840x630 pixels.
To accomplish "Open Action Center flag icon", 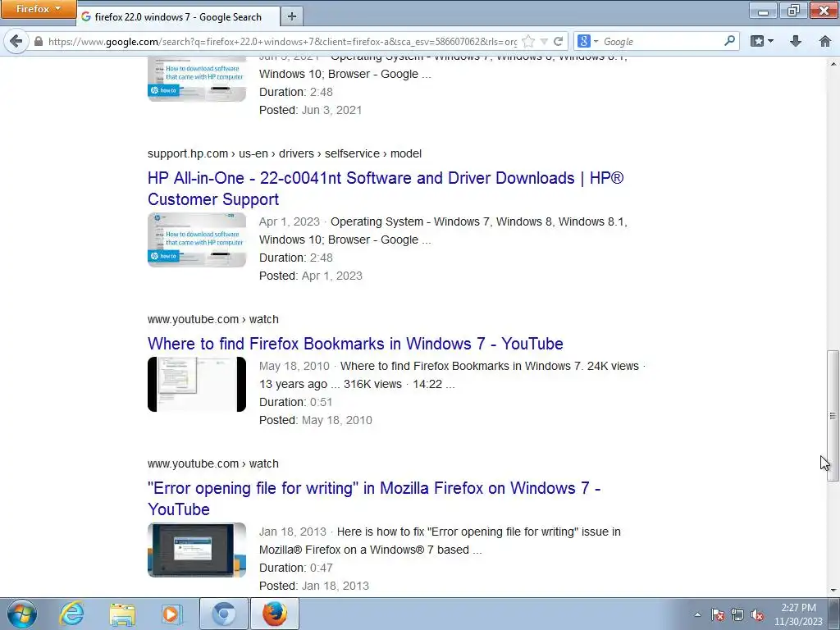I will click(x=718, y=614).
